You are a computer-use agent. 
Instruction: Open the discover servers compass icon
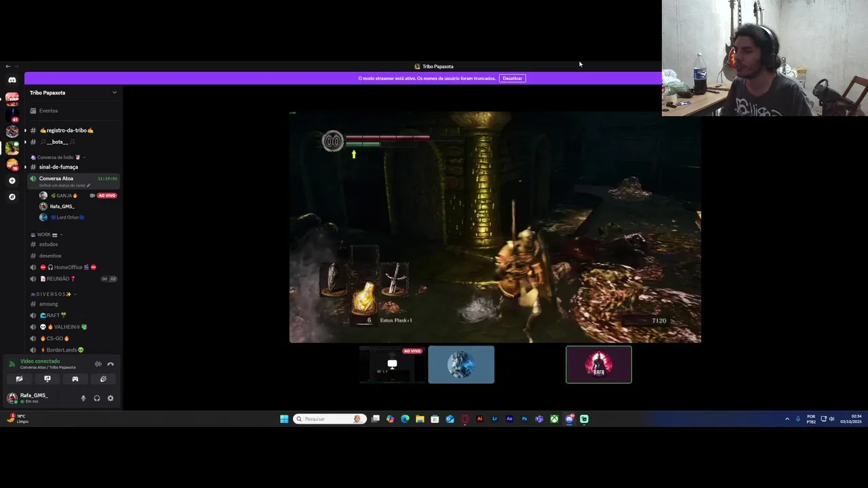click(12, 197)
